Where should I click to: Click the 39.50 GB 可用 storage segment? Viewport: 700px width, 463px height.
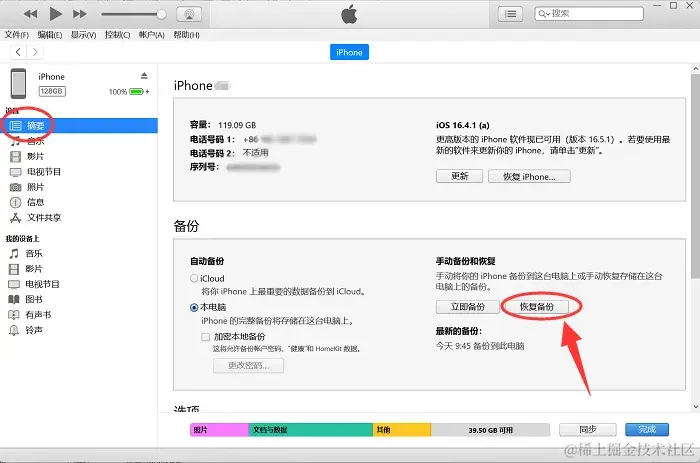point(490,430)
